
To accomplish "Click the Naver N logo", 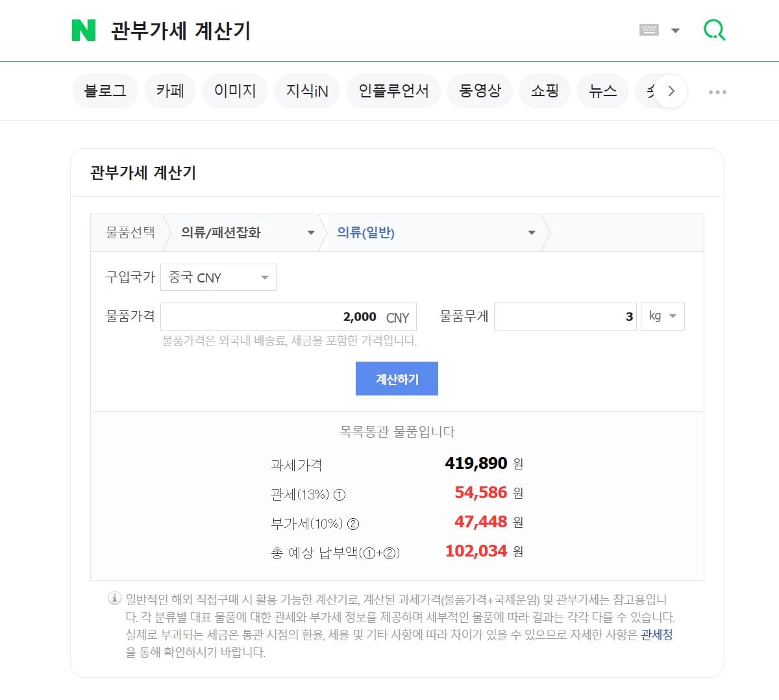I will 84,30.
